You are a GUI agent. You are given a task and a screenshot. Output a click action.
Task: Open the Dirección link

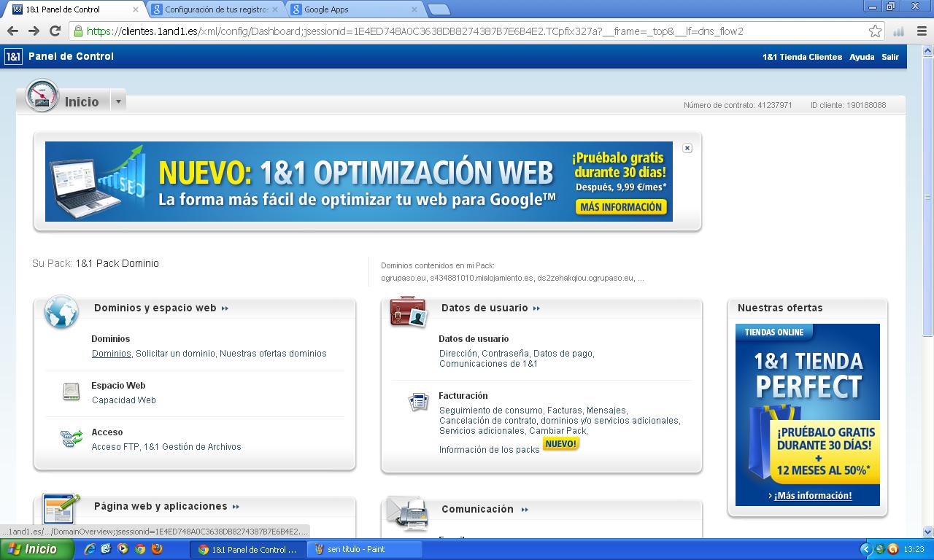click(x=458, y=354)
